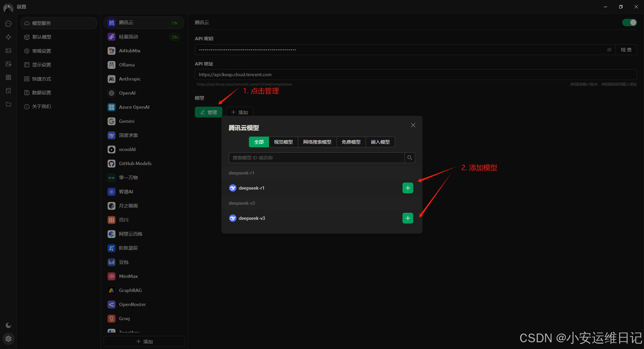Open 默认模型 settings section

(59, 37)
